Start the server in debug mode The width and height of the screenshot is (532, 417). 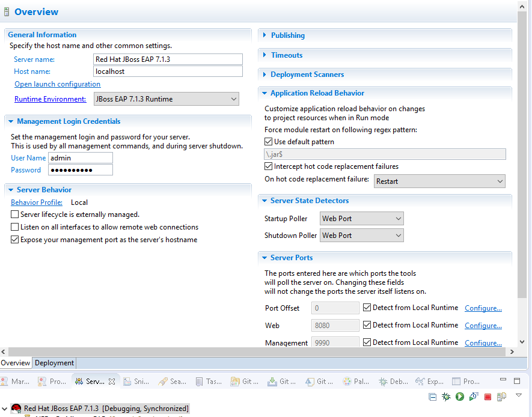click(446, 397)
